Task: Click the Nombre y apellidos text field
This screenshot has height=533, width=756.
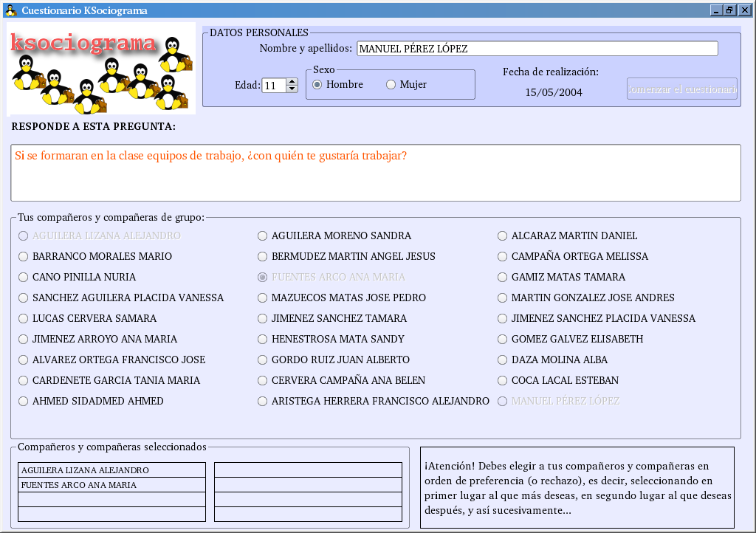Action: pyautogui.click(x=537, y=49)
